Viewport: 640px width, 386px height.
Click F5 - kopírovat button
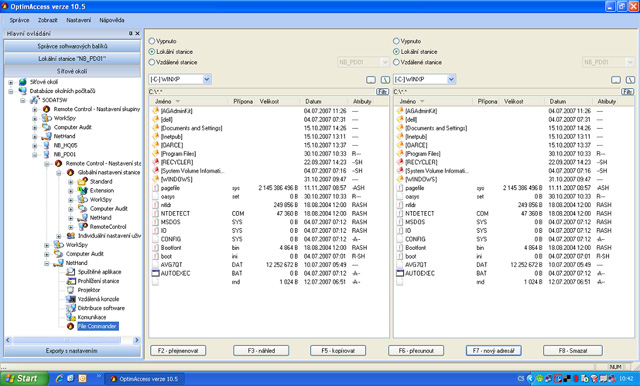point(338,351)
